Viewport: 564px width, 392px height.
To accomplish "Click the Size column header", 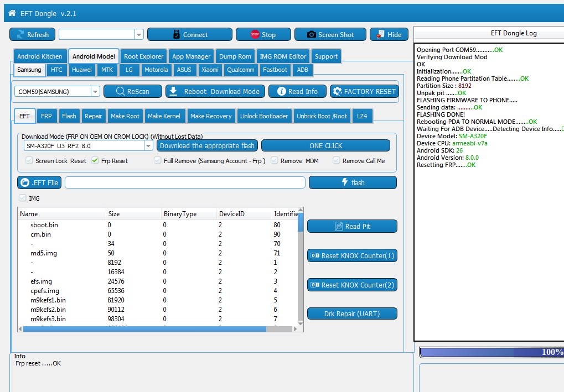I will point(133,213).
